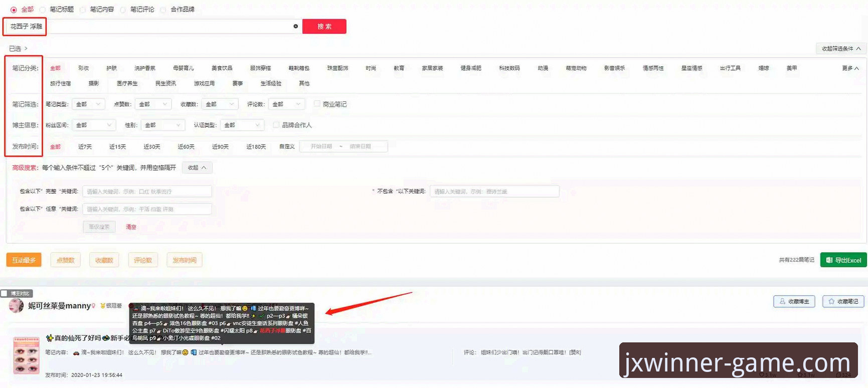The image size is (868, 388).
Task: Click the 银冠薯 badge icon
Action: tap(103, 306)
